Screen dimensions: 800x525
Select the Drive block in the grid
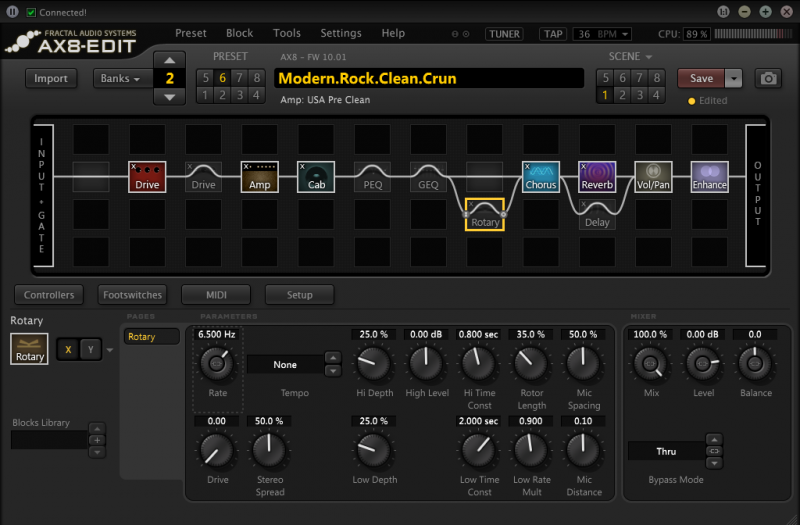(x=147, y=176)
